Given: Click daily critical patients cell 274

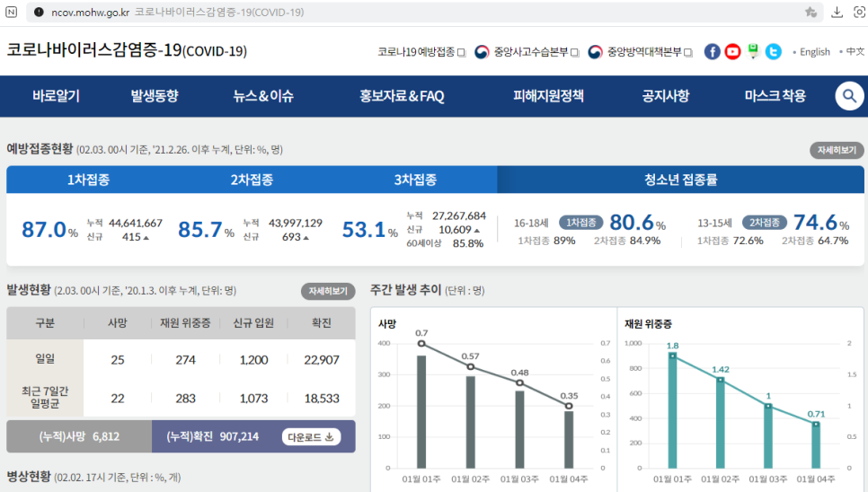Looking at the screenshot, I should [185, 360].
